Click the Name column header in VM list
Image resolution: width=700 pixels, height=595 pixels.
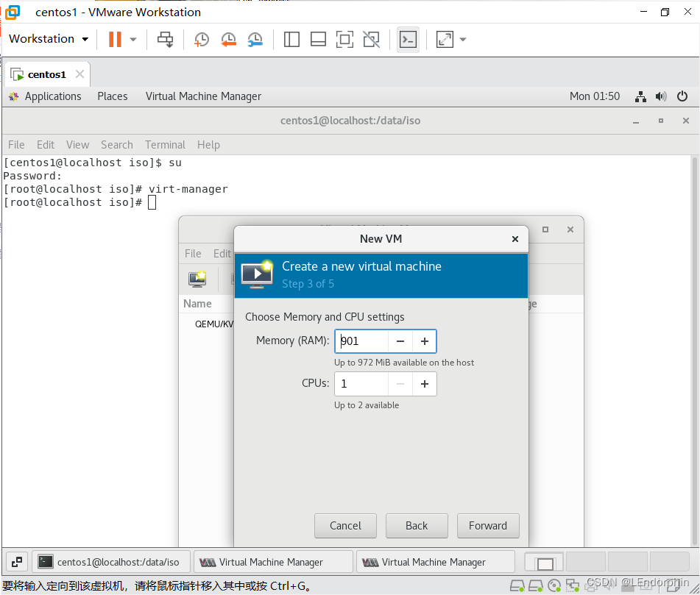tap(197, 304)
